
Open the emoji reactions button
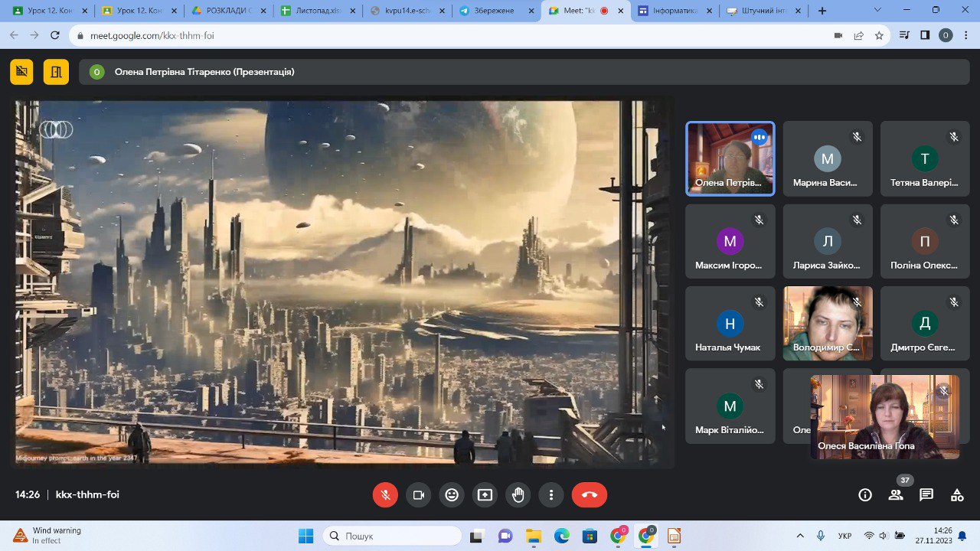coord(452,495)
